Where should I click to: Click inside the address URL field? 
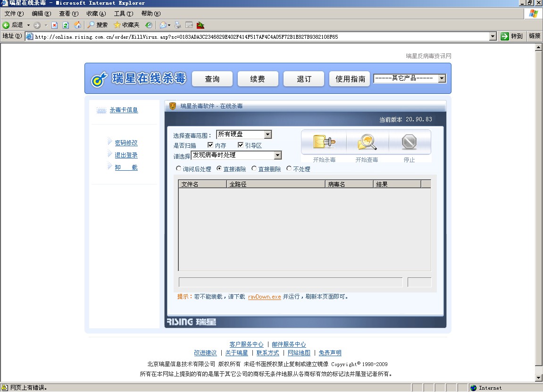261,36
